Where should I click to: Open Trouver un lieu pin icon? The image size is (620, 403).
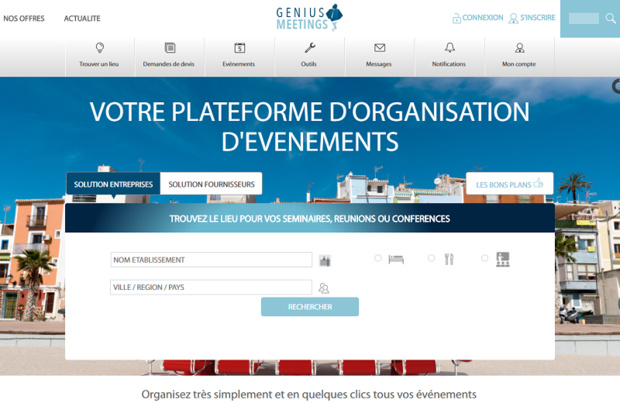click(100, 48)
